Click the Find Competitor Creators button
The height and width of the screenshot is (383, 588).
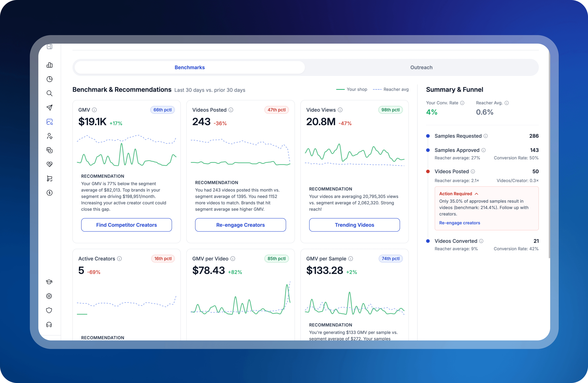pyautogui.click(x=126, y=225)
